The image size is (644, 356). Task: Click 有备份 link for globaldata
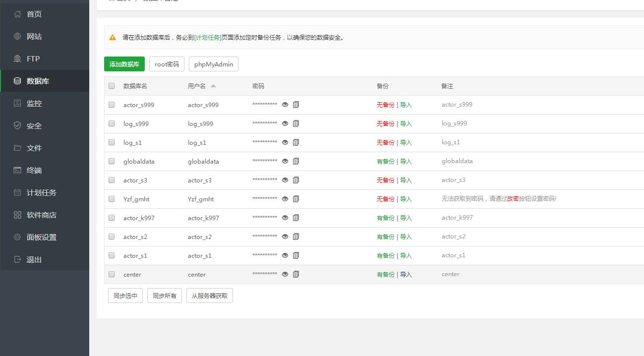coord(385,161)
